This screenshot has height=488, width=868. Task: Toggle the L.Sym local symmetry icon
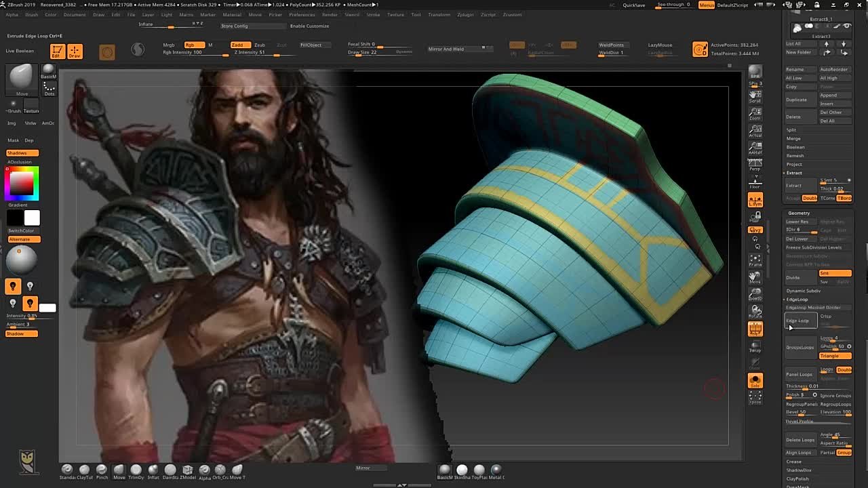[x=755, y=200]
